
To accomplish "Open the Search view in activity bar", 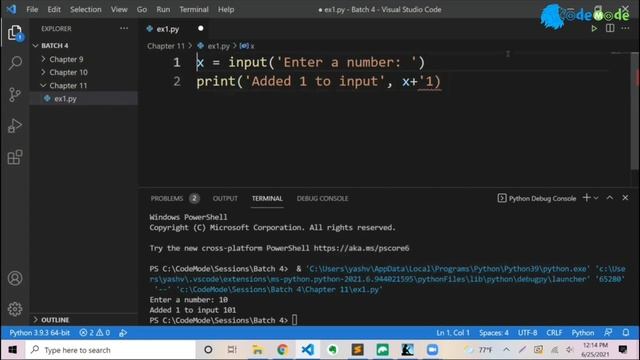I will [15, 63].
